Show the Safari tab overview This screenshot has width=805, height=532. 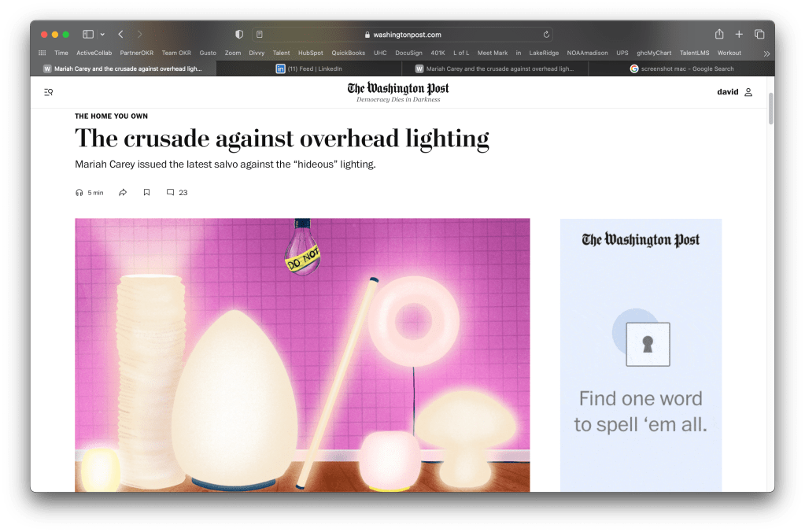click(759, 35)
